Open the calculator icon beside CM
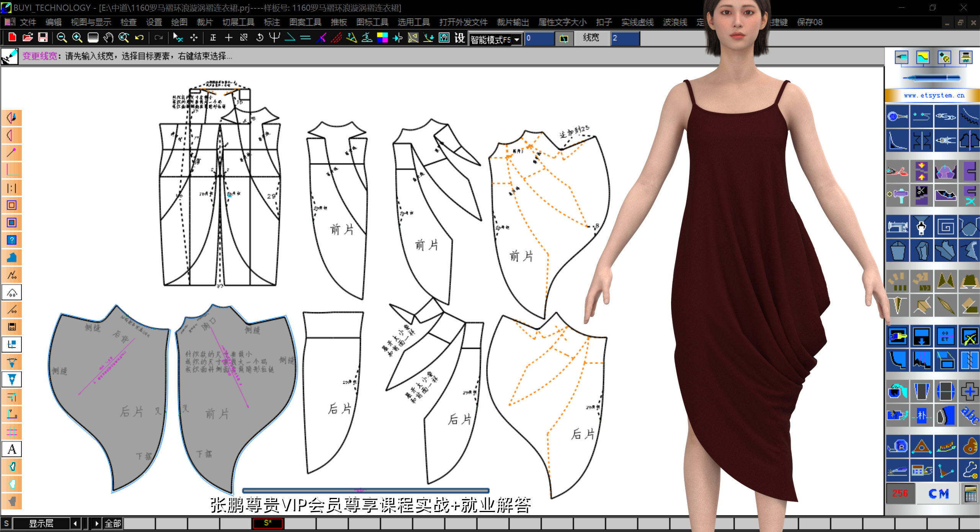Image resolution: width=980 pixels, height=532 pixels. click(970, 493)
